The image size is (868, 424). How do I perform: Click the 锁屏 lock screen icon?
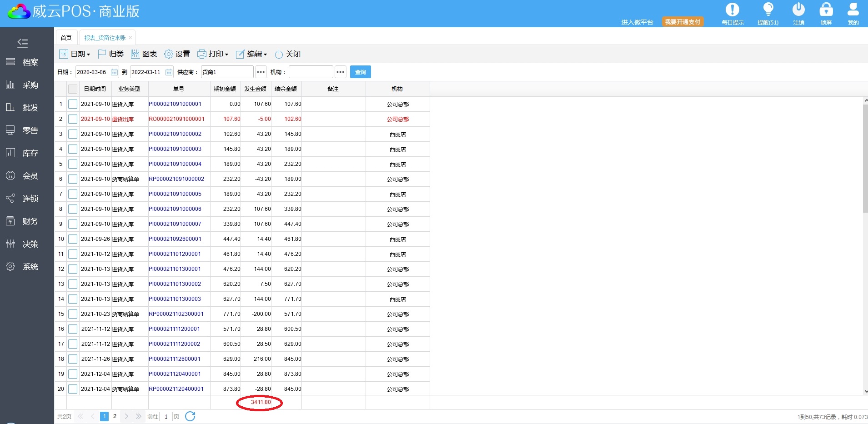[826, 10]
